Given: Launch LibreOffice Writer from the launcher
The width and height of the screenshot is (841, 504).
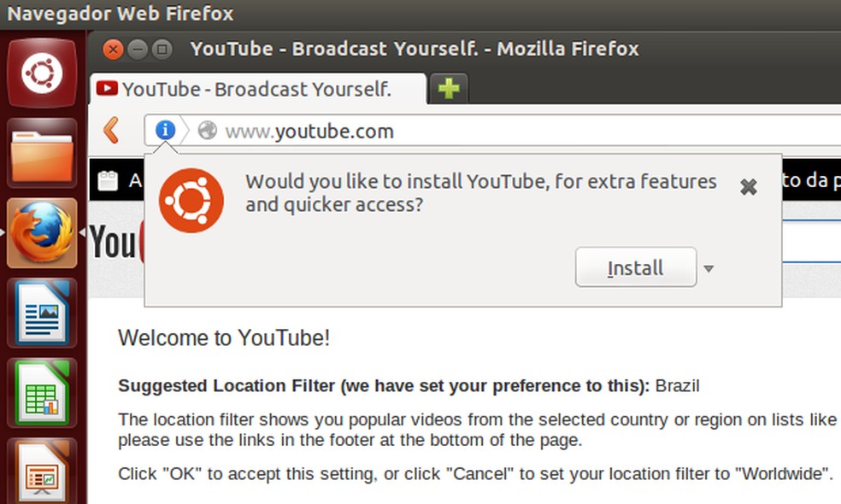Looking at the screenshot, I should click(43, 312).
